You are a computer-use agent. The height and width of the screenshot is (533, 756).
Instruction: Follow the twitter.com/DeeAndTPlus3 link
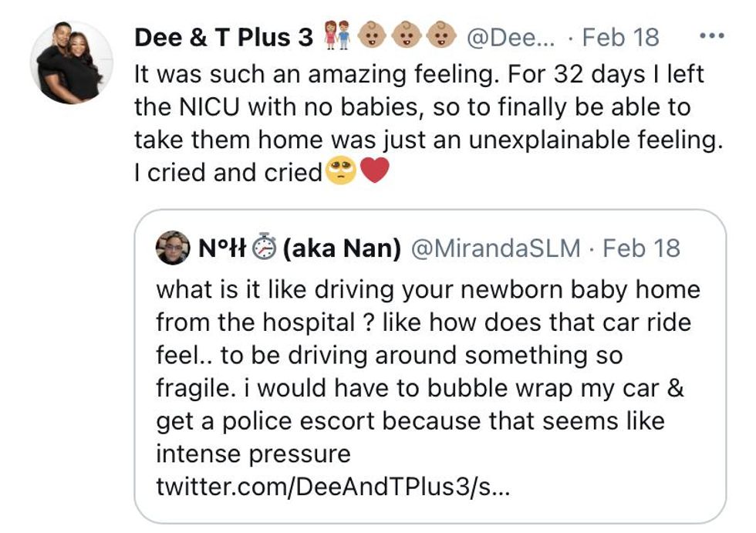click(333, 487)
